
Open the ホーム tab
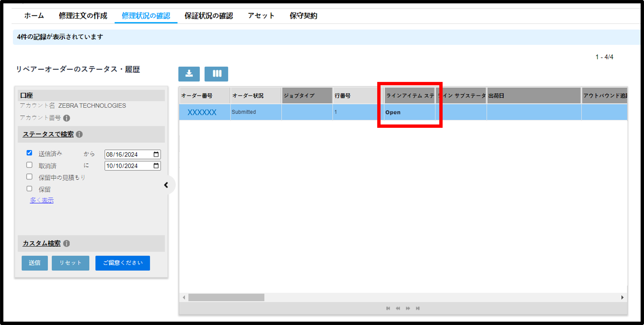[34, 16]
